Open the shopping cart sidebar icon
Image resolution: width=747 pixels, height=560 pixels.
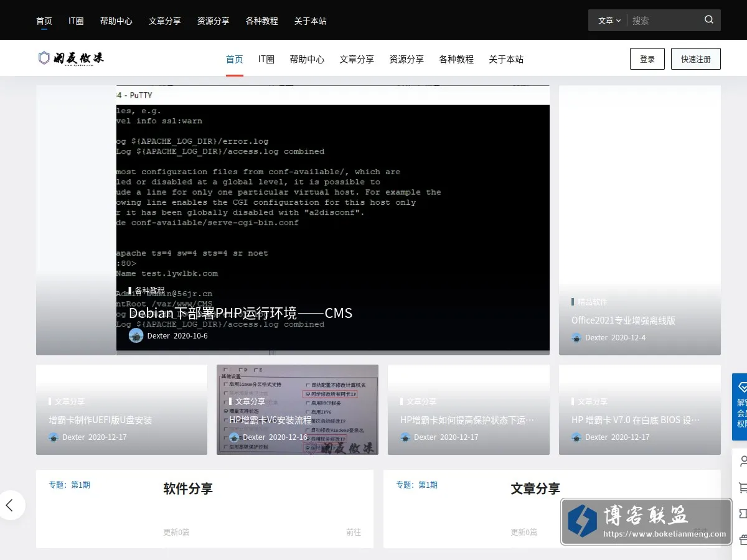(742, 488)
